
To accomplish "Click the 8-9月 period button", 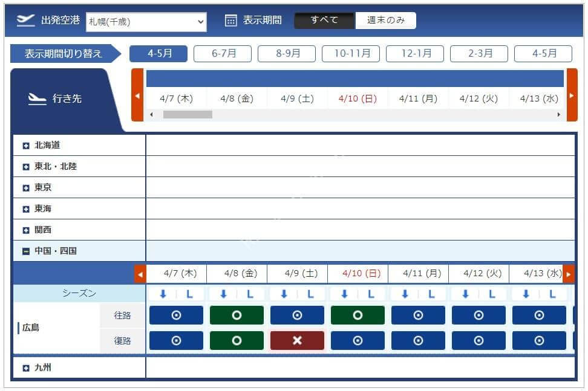I will click(x=287, y=54).
